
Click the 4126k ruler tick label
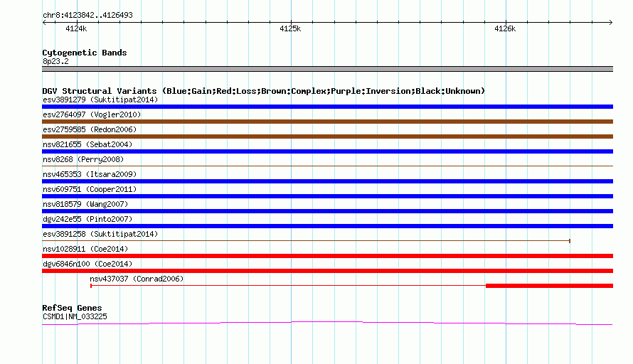pyautogui.click(x=505, y=28)
